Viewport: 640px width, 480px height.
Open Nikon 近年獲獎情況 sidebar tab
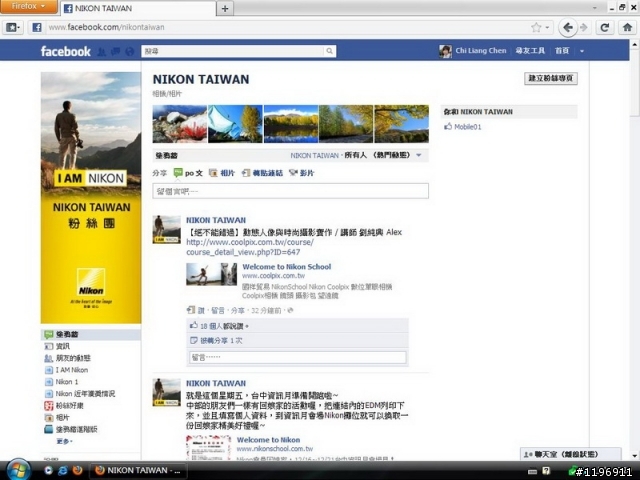click(x=85, y=394)
